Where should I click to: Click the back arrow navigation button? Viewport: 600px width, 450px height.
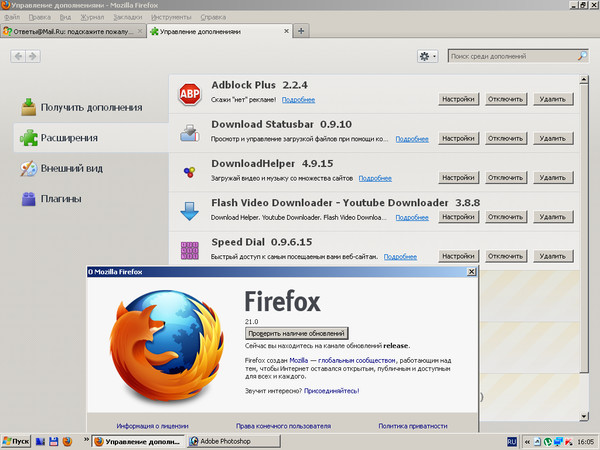[18, 56]
